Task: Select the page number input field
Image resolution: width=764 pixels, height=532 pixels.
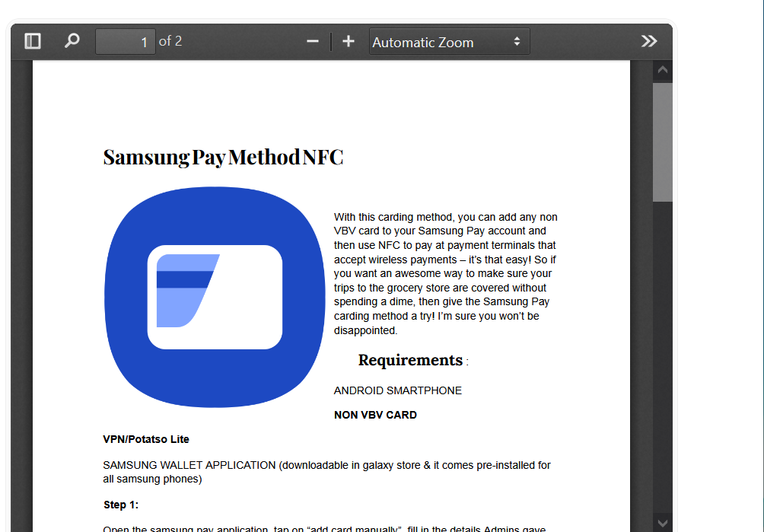Action: [x=125, y=41]
